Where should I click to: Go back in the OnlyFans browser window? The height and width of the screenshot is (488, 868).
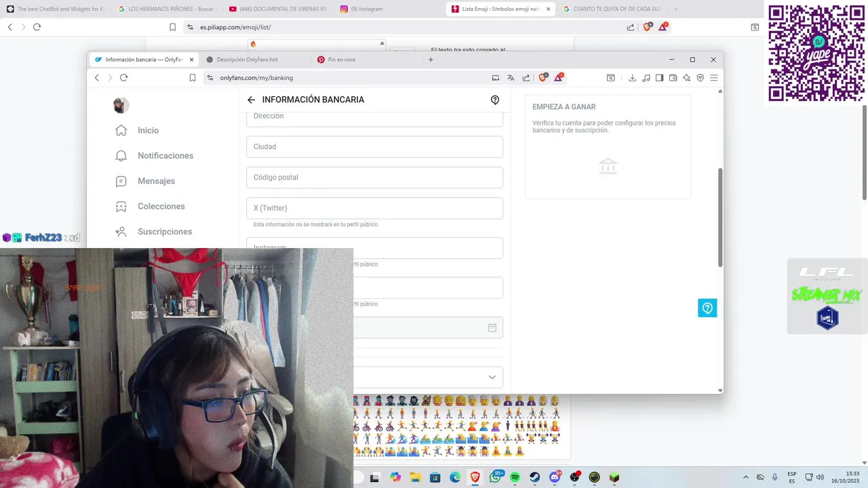pyautogui.click(x=97, y=78)
